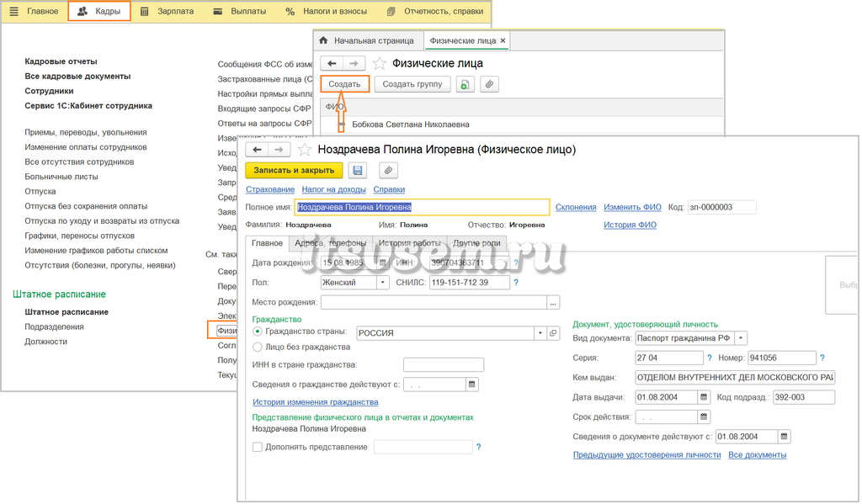Open the Страхование link

(270, 189)
